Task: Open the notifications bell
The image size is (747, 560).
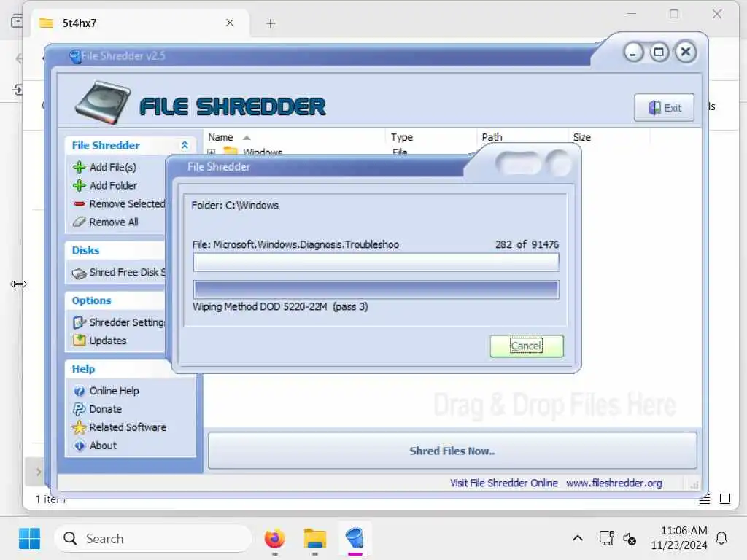Action: click(721, 539)
